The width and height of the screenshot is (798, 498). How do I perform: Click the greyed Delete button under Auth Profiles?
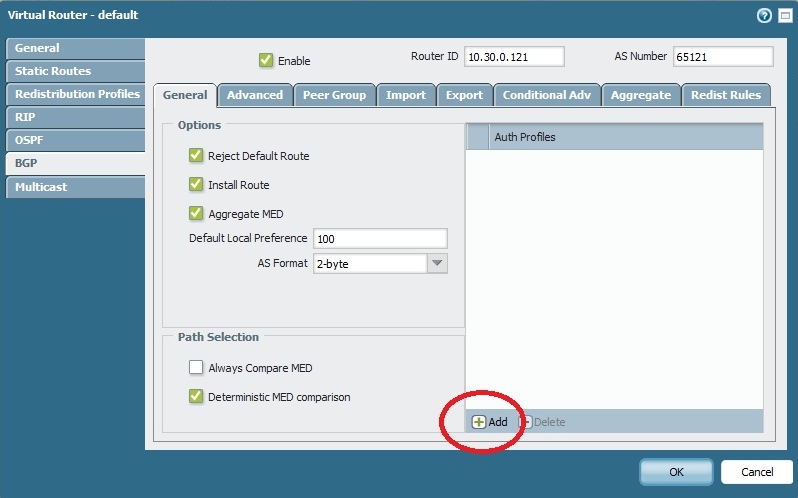543,422
